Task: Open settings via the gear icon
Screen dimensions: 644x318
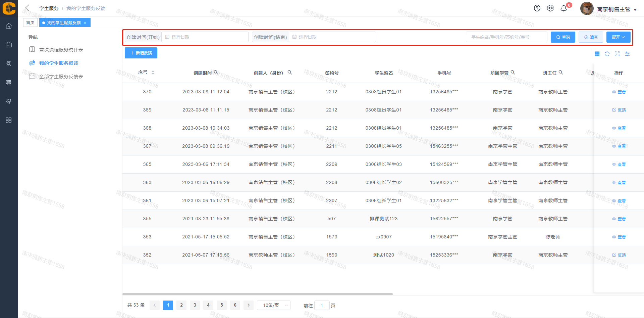Action: (550, 8)
